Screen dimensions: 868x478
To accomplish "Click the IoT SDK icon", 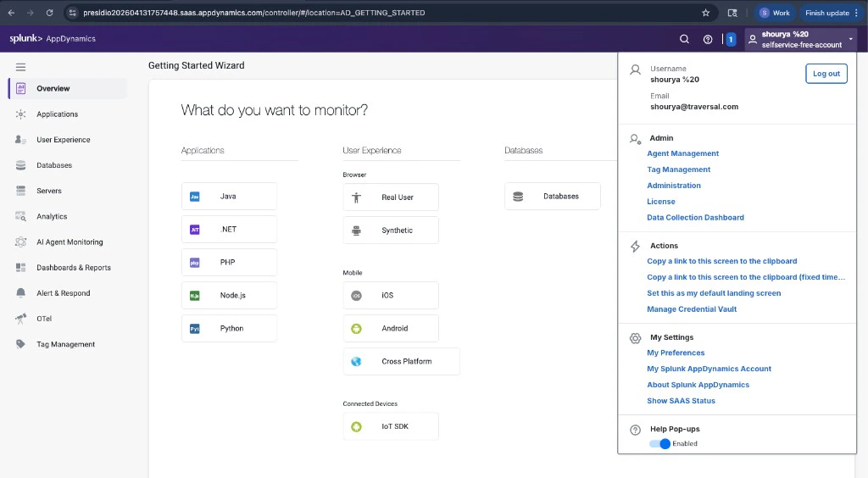I will point(357,426).
